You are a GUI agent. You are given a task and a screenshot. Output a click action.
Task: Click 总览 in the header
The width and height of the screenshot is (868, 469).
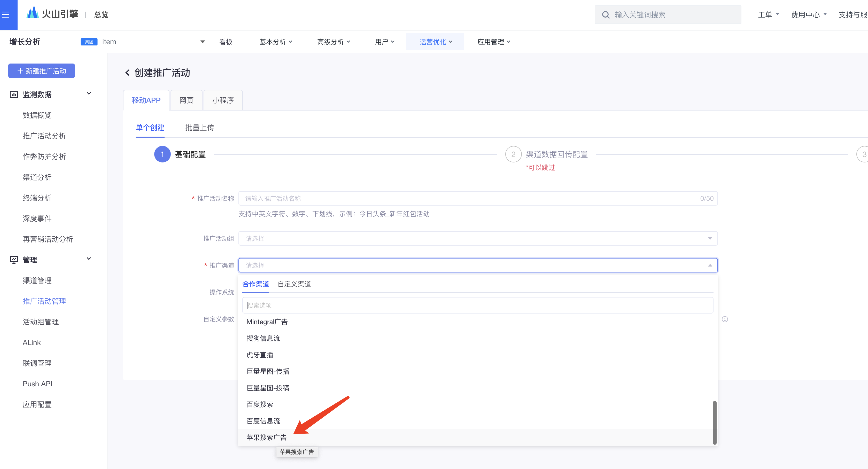click(101, 14)
